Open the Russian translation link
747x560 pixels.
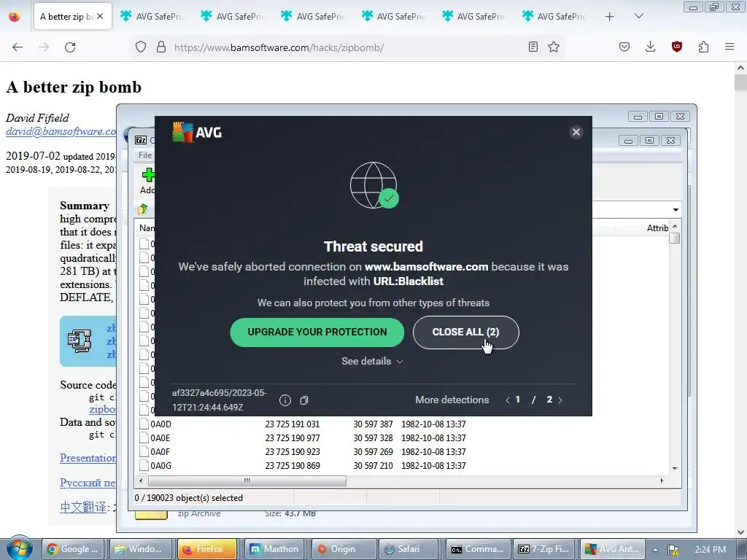[88, 483]
